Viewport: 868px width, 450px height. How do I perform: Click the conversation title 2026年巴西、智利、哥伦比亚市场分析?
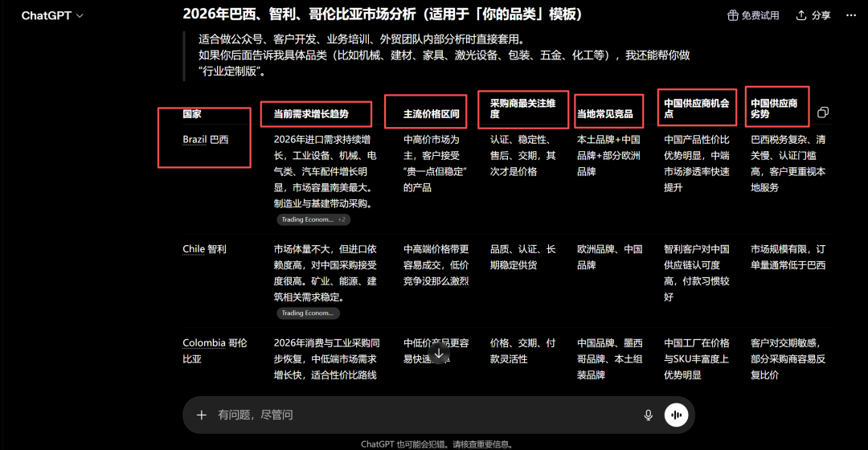pos(383,14)
